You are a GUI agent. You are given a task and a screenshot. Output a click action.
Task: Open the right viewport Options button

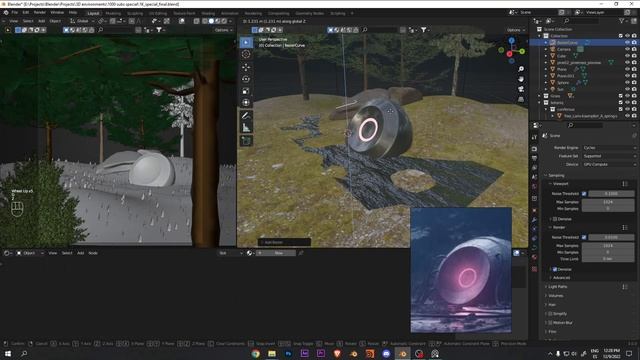pyautogui.click(x=516, y=30)
